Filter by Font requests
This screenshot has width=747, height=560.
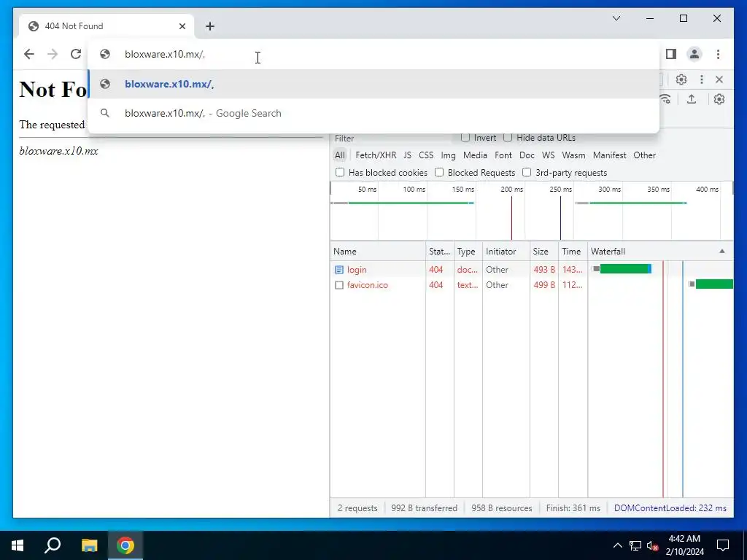pyautogui.click(x=503, y=155)
